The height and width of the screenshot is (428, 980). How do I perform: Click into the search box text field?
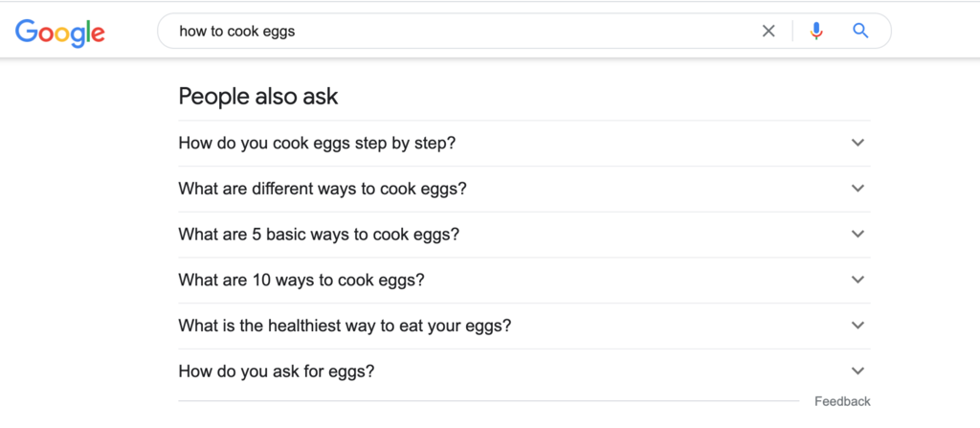(x=459, y=32)
